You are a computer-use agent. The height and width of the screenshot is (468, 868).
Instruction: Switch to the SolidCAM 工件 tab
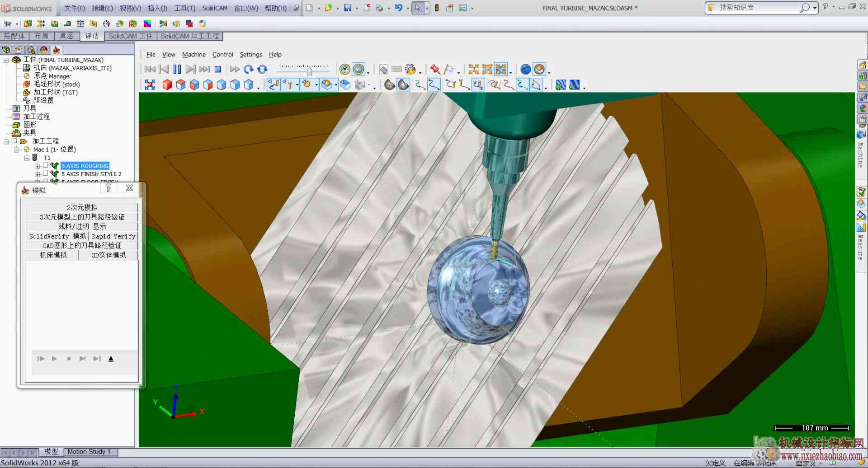pos(131,36)
